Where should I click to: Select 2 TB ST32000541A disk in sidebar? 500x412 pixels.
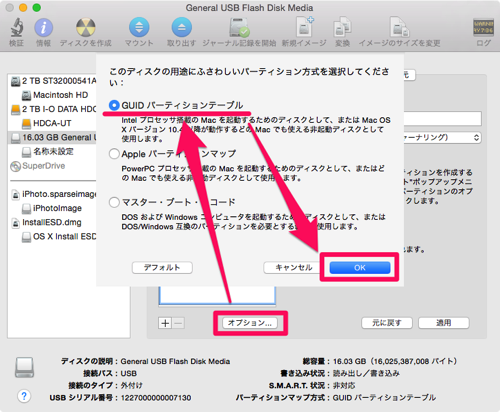pos(53,81)
